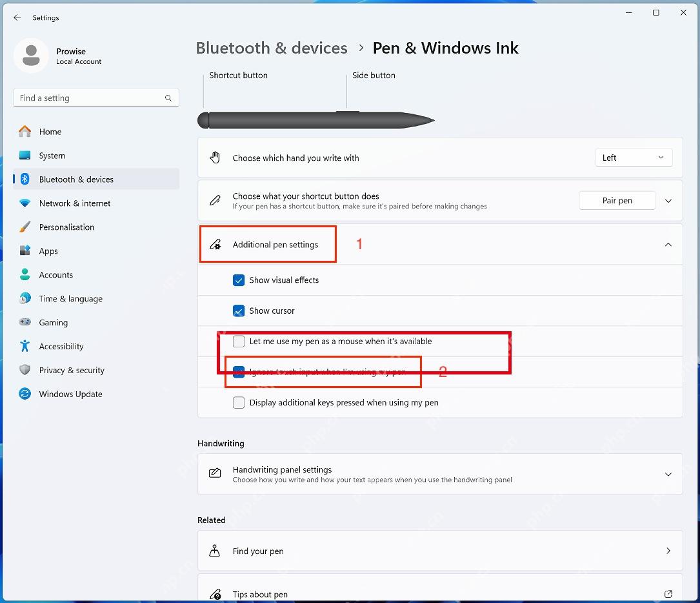Click Choose which hand you write with text
700x603 pixels.
tap(296, 158)
